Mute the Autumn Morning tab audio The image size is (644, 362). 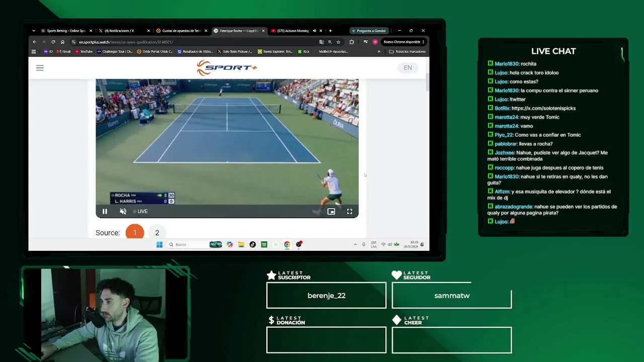[314, 31]
